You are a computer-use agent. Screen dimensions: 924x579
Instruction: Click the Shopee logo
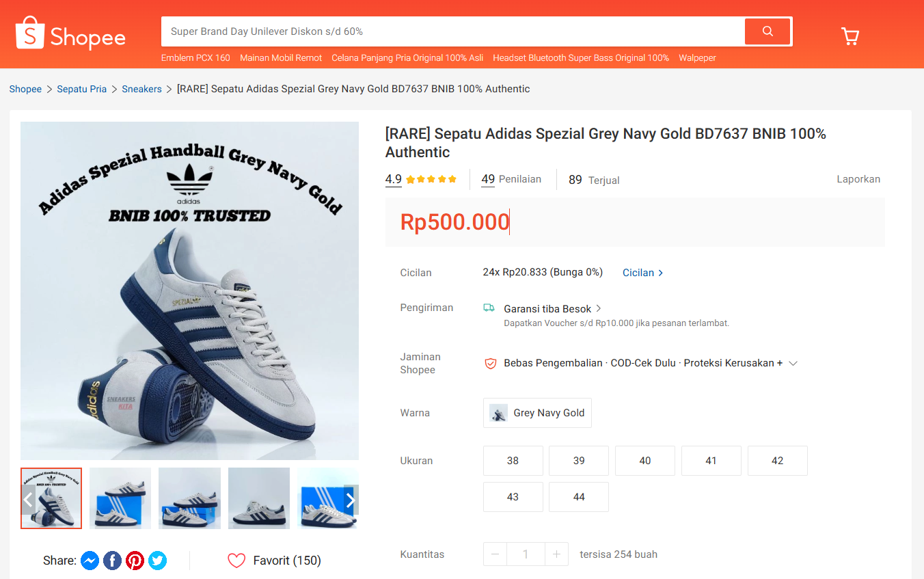(70, 34)
